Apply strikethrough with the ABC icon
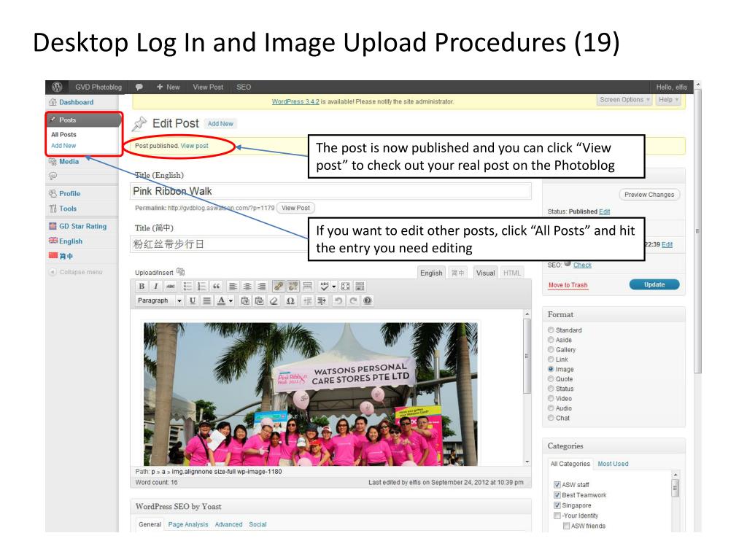This screenshot has height=560, width=747. point(170,286)
